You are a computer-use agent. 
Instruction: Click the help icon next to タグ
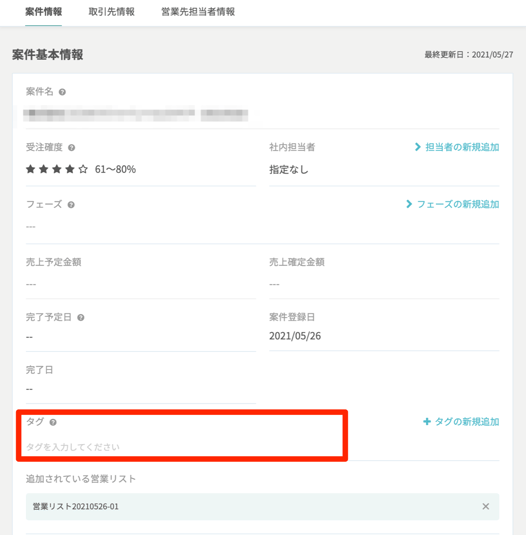[x=53, y=422]
